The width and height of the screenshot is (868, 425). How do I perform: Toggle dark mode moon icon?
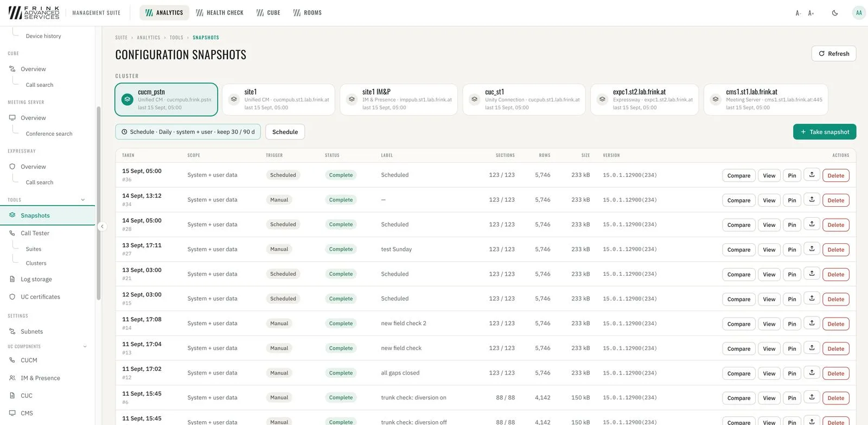pyautogui.click(x=835, y=13)
